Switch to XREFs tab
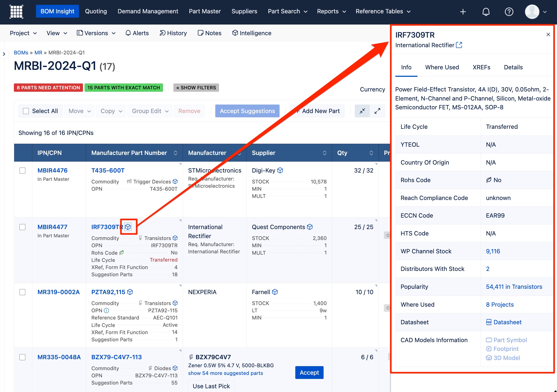Image resolution: width=557 pixels, height=392 pixels. 481,67
